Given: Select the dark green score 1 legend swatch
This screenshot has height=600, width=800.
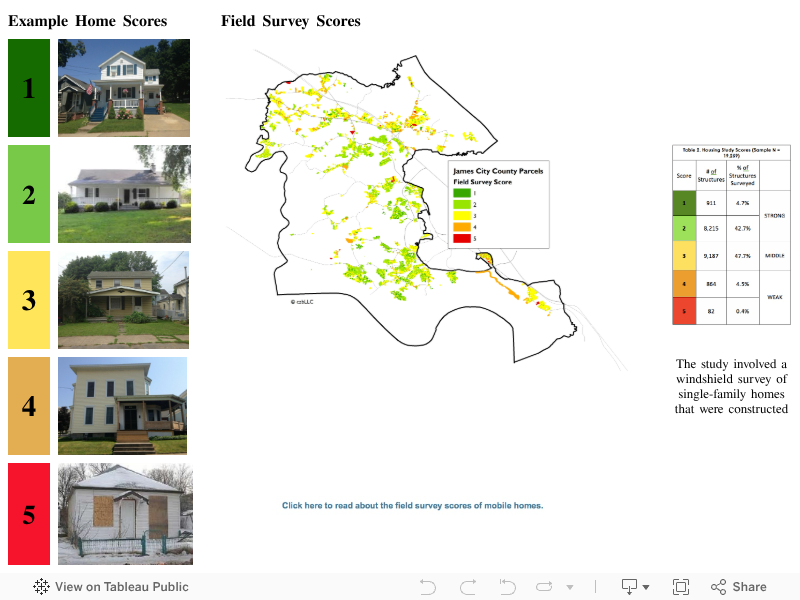Looking at the screenshot, I should point(462,192).
